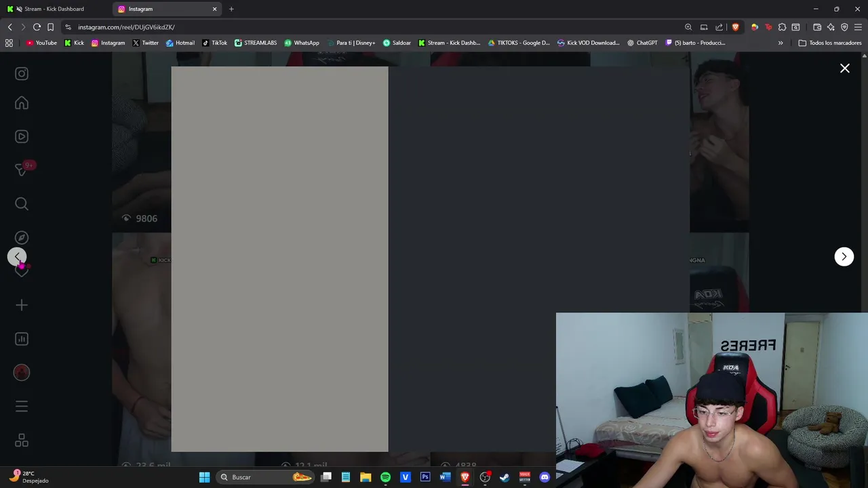
Task: Open WhatsApp bookmark
Action: 302,43
